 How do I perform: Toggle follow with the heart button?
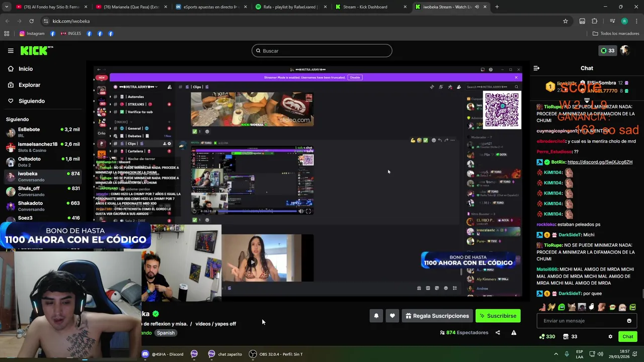392,316
